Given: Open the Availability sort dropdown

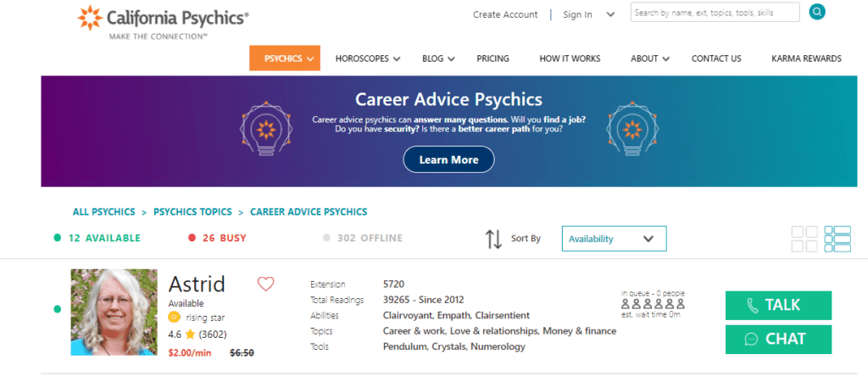Looking at the screenshot, I should coord(614,239).
